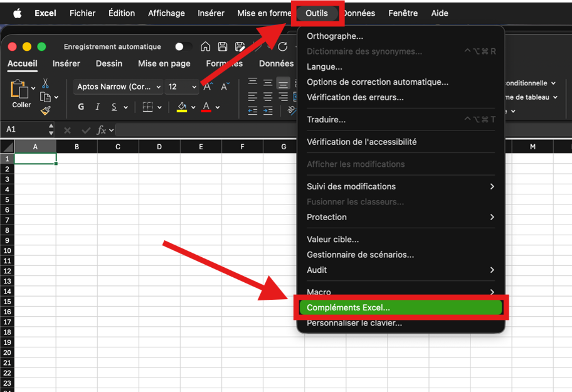Click the Align Left icon
Screen dimensions: 572x392
point(252,97)
